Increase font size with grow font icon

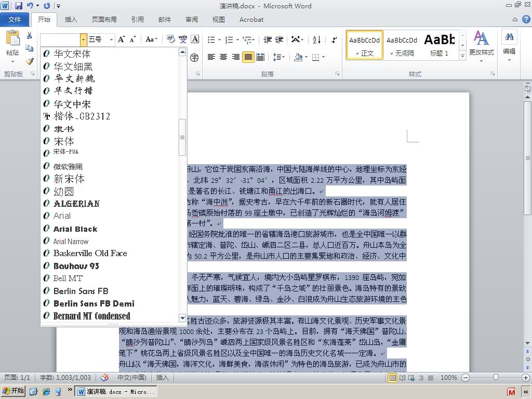tap(122, 39)
